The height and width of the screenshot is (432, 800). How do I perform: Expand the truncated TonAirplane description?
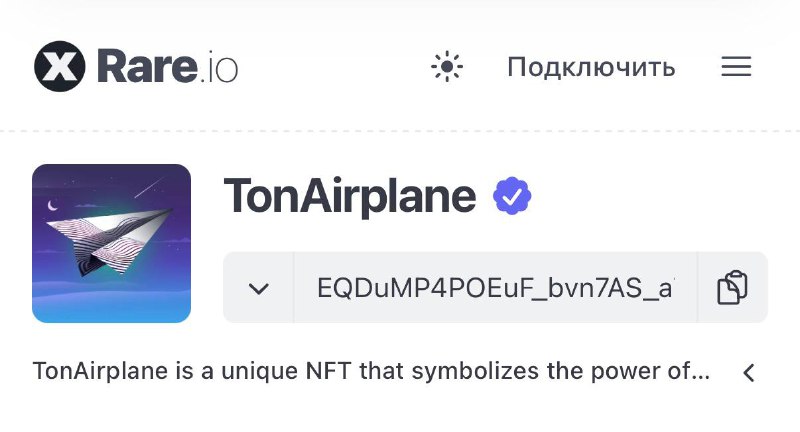click(748, 373)
